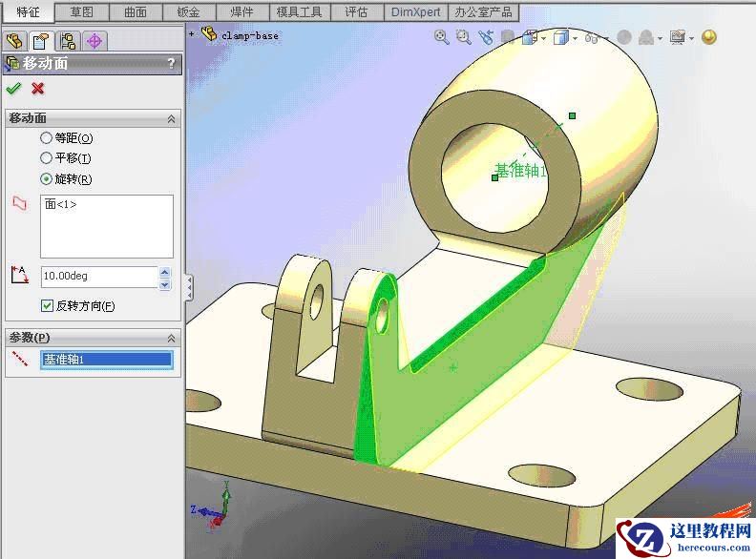Click the 基准轴1 axis reference field

tap(106, 360)
